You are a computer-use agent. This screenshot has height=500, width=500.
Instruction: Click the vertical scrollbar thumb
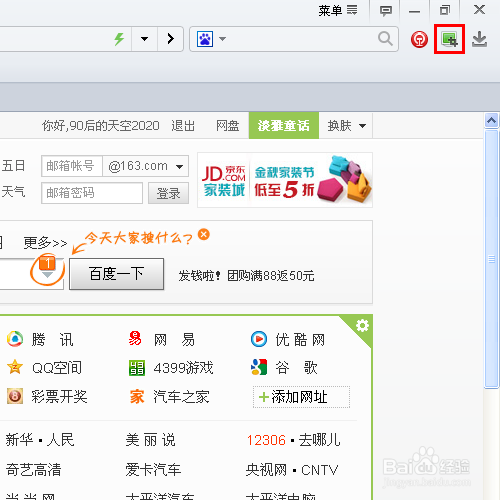point(492,259)
